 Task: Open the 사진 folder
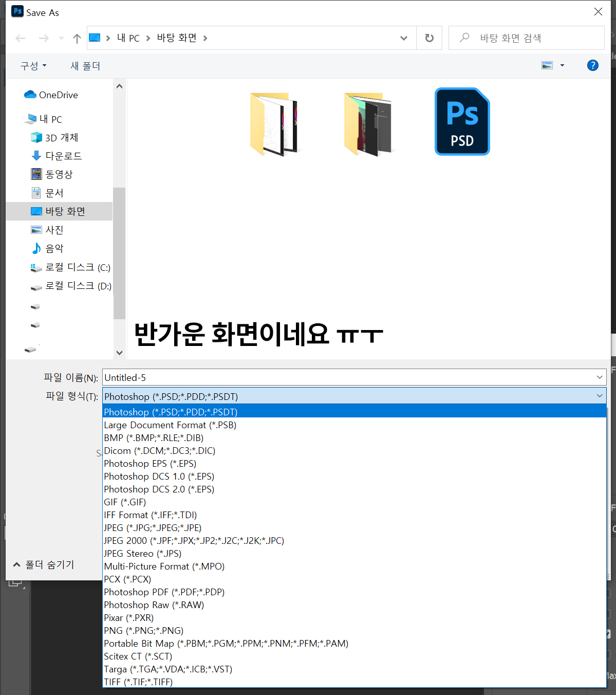coord(47,230)
